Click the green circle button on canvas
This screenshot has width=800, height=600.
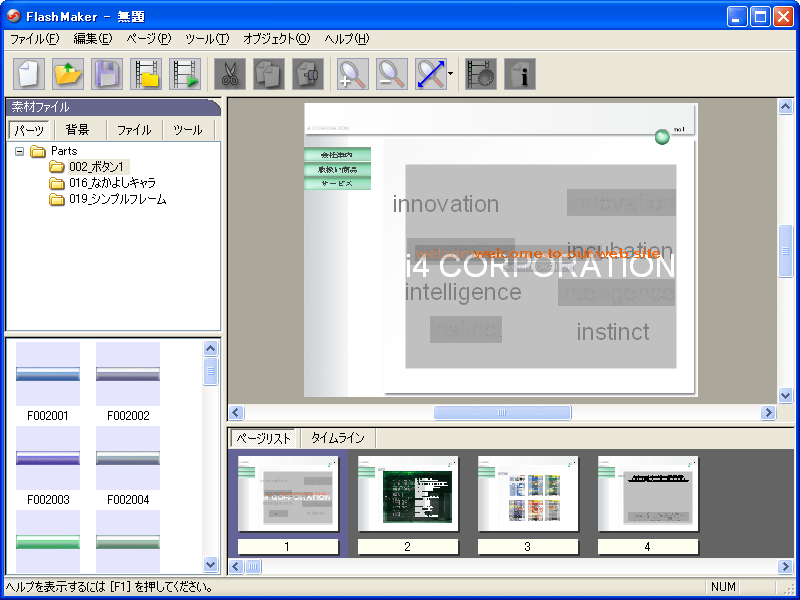tap(662, 137)
